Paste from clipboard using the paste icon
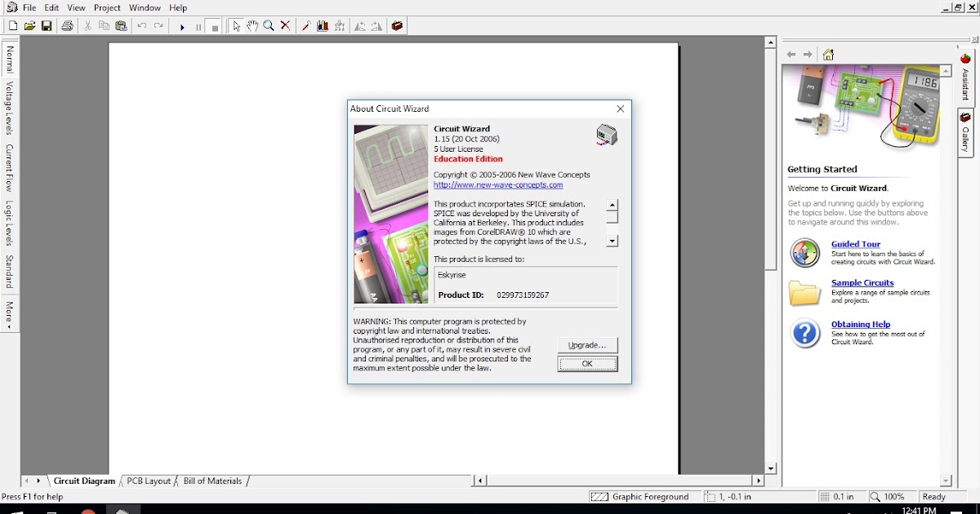980x514 pixels. [122, 26]
